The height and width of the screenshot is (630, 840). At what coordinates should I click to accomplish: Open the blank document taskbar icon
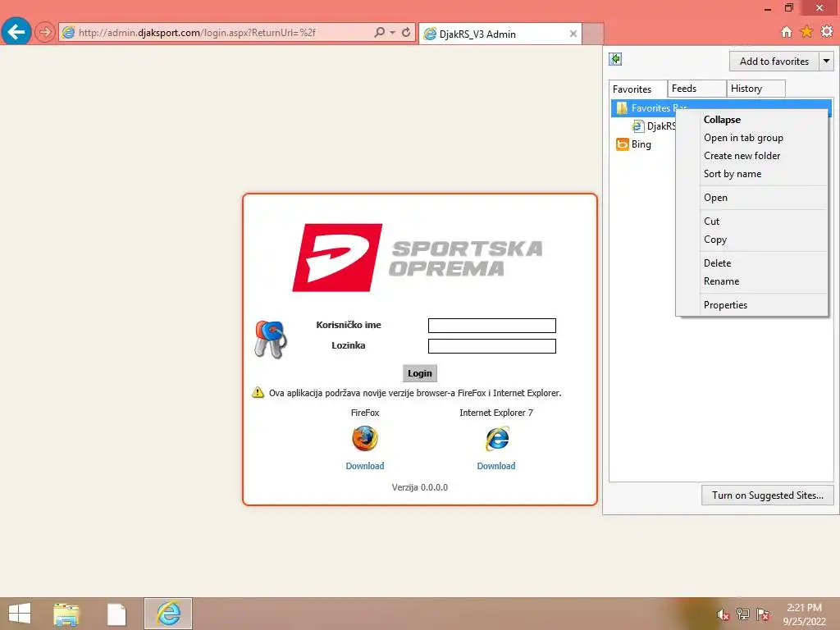[x=116, y=614]
